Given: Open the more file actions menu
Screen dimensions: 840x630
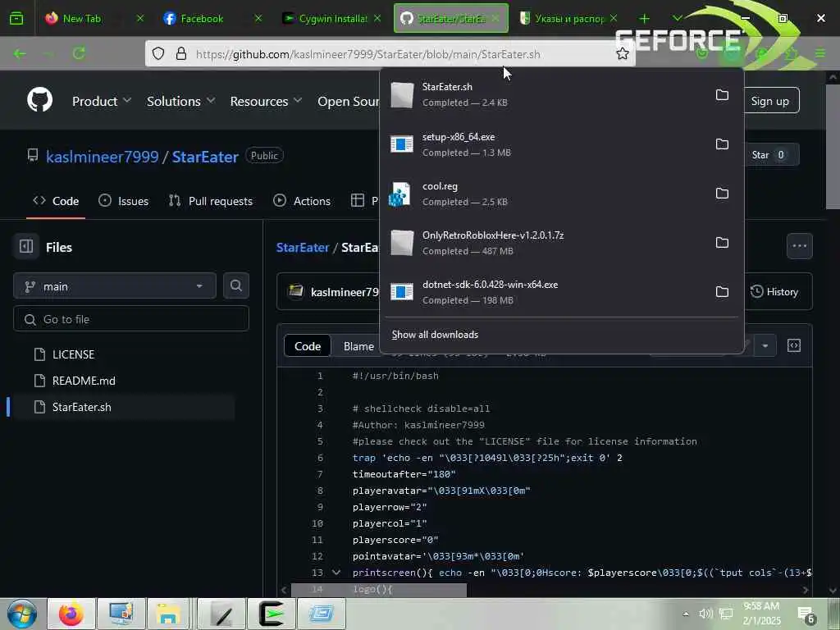Looking at the screenshot, I should tap(799, 246).
